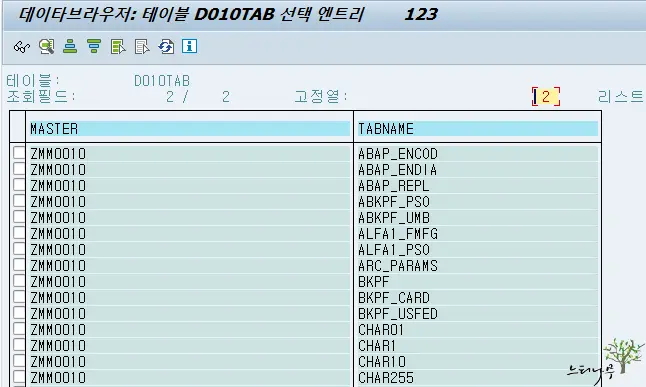Click the ABAP_ENCOD table name cell
This screenshot has width=646, height=387.
pos(477,154)
